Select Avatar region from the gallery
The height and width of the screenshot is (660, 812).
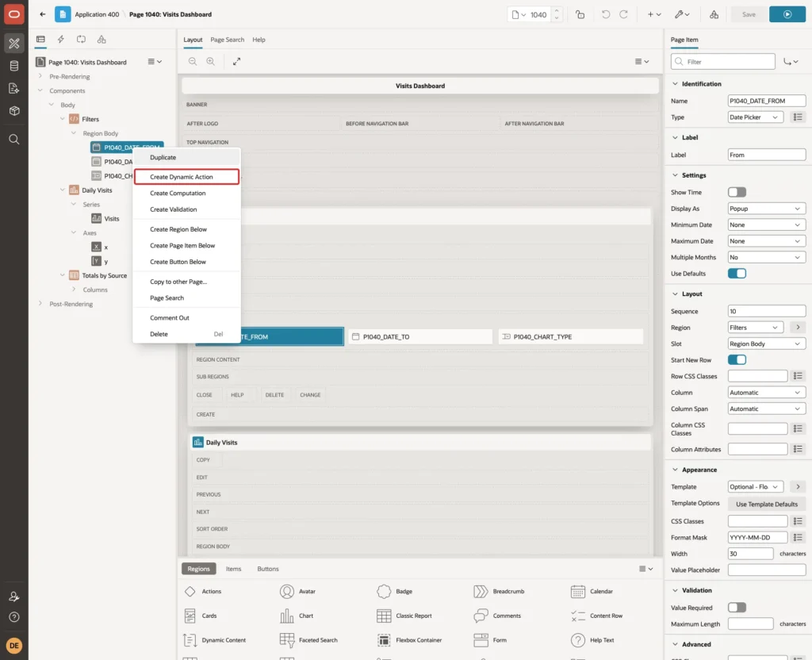(298, 591)
